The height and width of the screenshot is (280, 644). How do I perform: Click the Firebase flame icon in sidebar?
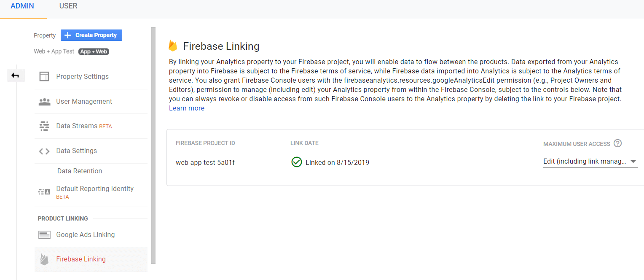(x=44, y=259)
